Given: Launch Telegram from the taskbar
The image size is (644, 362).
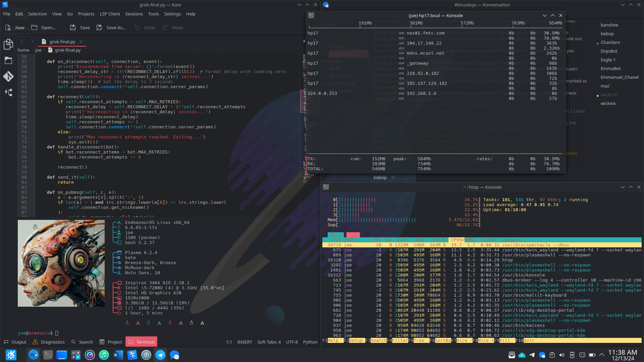Looking at the screenshot, I should coord(160,355).
